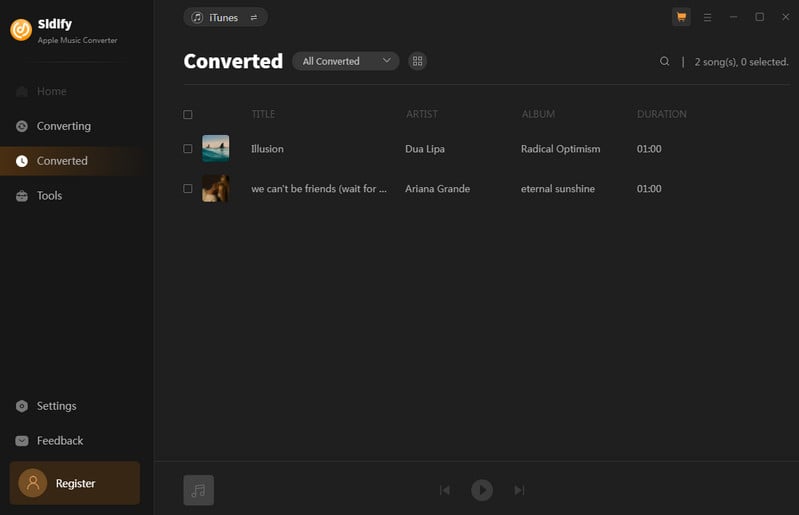Click the now-playing music note thumbnail
The height and width of the screenshot is (515, 799).
(199, 490)
